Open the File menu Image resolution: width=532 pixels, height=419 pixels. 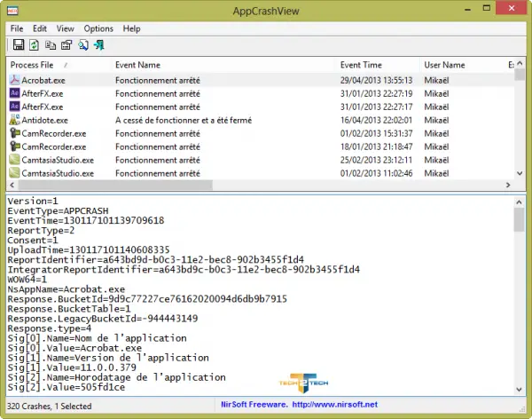(17, 28)
